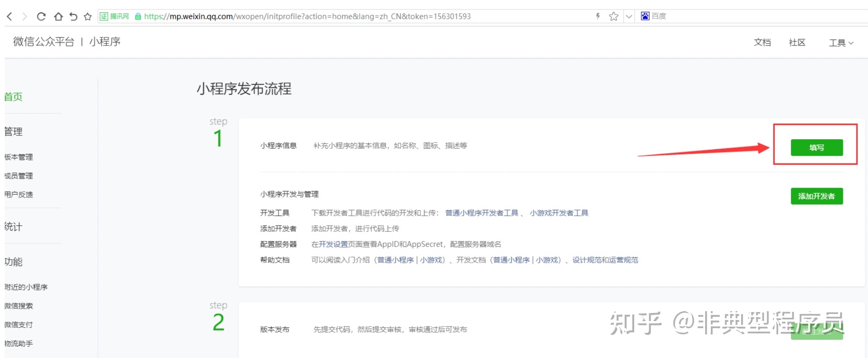Image resolution: width=868 pixels, height=358 pixels.
Task: Go to browser home page icon
Action: [x=58, y=17]
